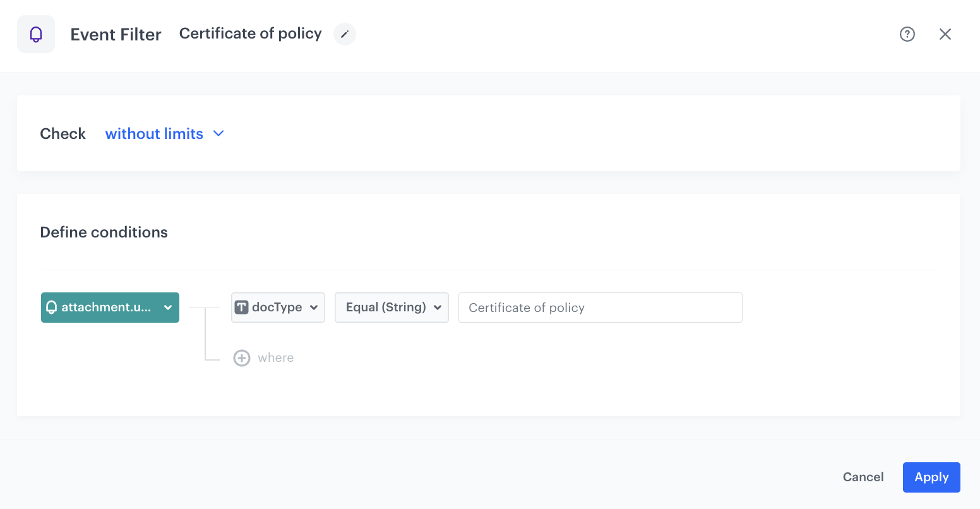
Task: Click the plus circle icon beside where
Action: coord(242,358)
